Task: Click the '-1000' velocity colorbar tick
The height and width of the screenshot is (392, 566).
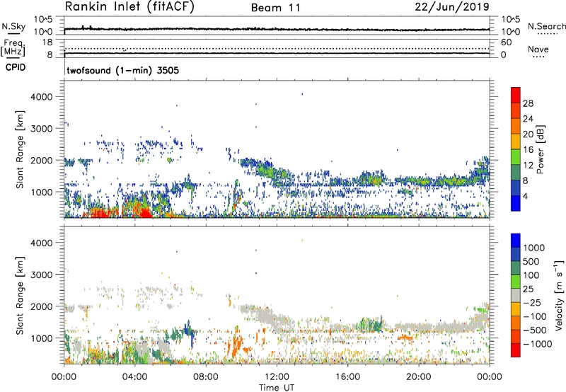Action: coord(537,344)
